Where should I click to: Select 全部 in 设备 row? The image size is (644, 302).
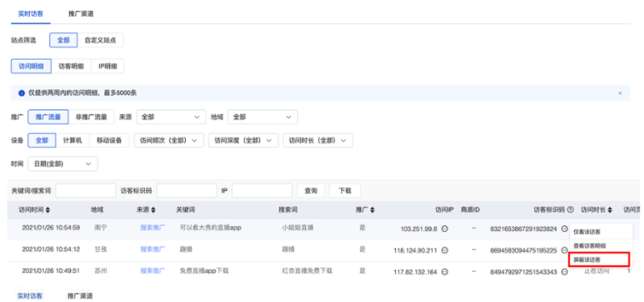coord(42,140)
